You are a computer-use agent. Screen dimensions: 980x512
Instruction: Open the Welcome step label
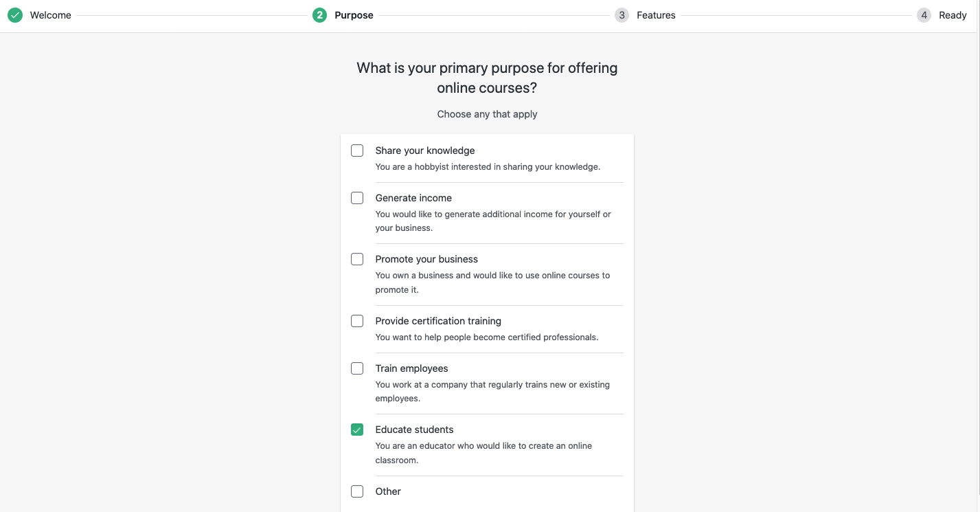(51, 15)
